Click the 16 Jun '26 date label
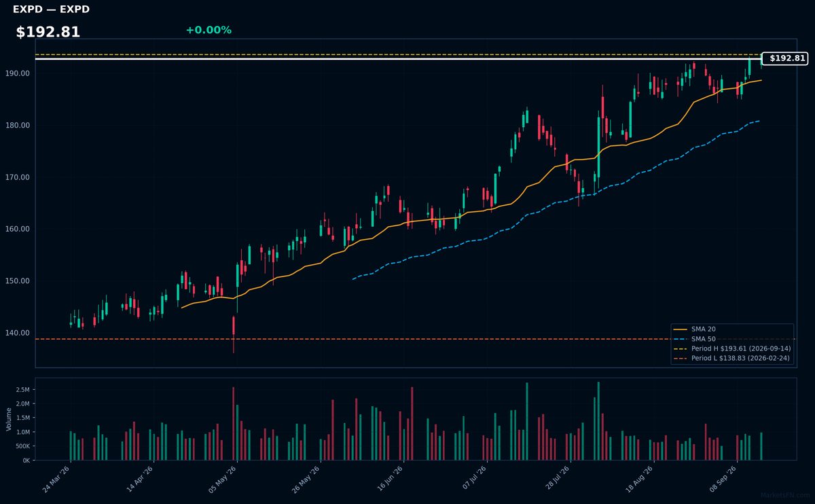Viewport: 815px width, 504px height. tap(388, 479)
